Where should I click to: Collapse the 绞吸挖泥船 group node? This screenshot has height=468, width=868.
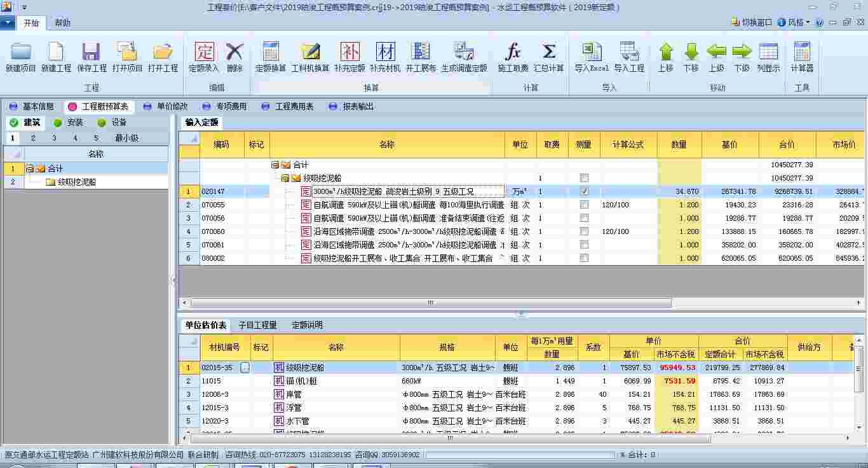pyautogui.click(x=285, y=177)
